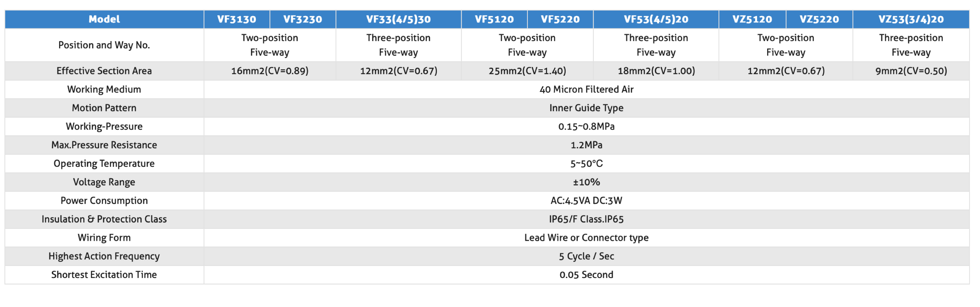Select the 0.15~0.8MPa working pressure value
The image size is (980, 307).
pyautogui.click(x=586, y=127)
